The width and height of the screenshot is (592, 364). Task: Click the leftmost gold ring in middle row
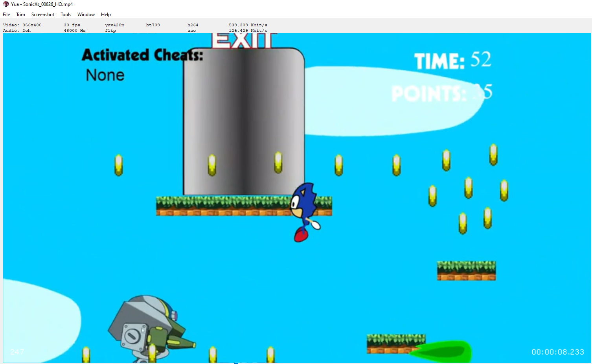click(118, 165)
